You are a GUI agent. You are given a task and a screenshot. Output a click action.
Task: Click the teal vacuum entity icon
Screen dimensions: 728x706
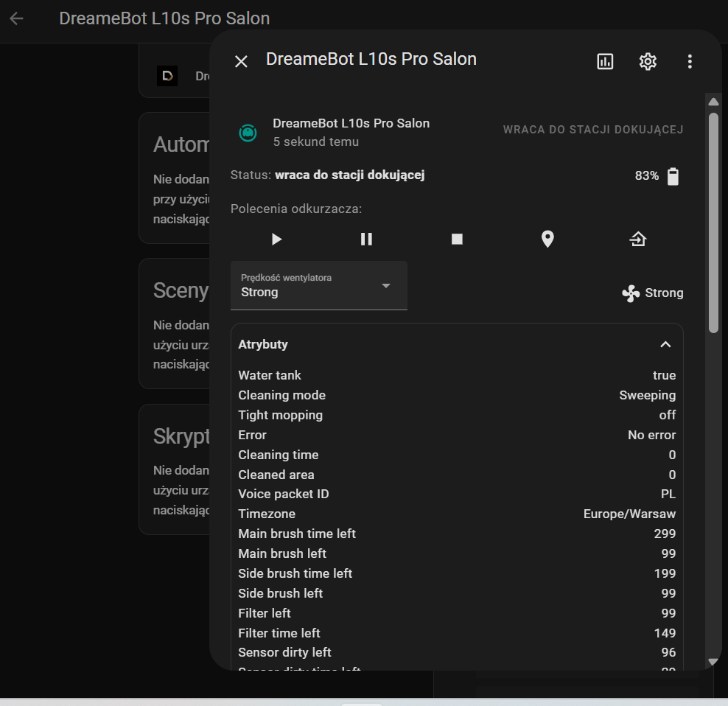248,133
